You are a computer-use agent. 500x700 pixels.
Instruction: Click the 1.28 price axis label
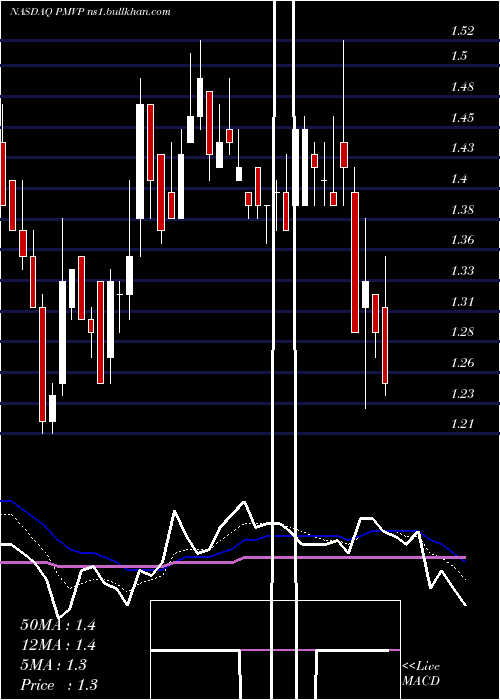[x=462, y=332]
